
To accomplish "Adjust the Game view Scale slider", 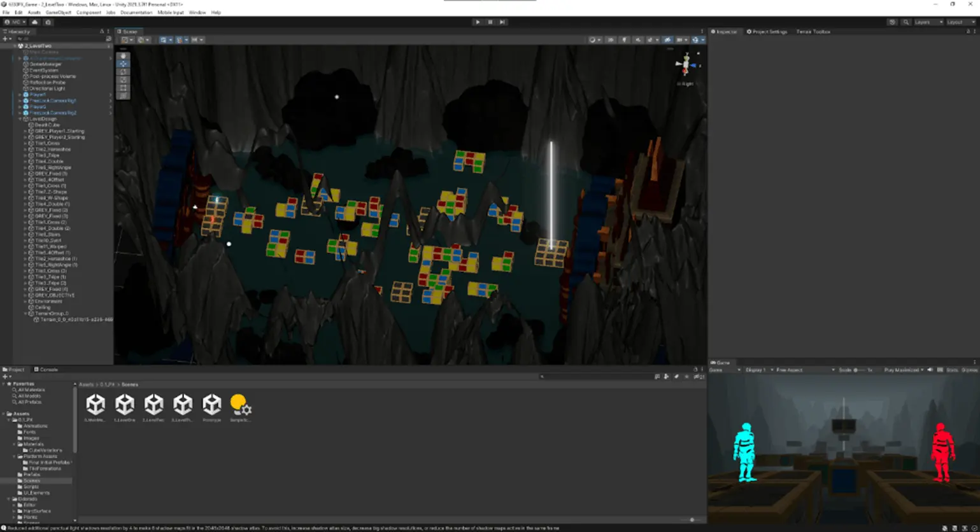I will pyautogui.click(x=859, y=370).
